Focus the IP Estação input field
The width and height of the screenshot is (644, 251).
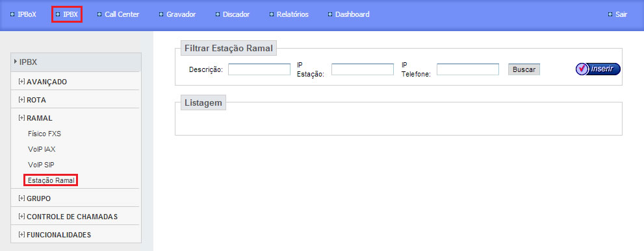click(x=362, y=69)
